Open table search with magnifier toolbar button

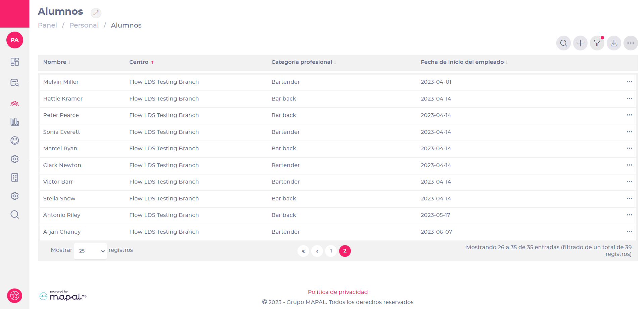564,43
